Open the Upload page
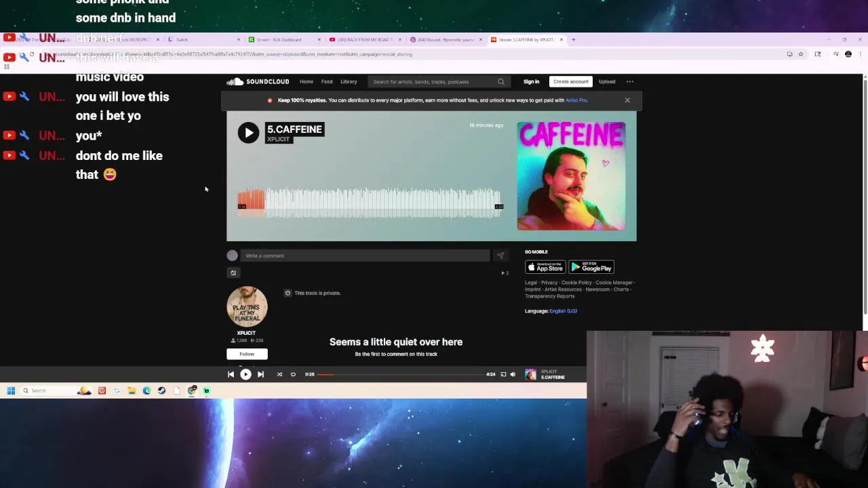The width and height of the screenshot is (868, 488). point(607,81)
